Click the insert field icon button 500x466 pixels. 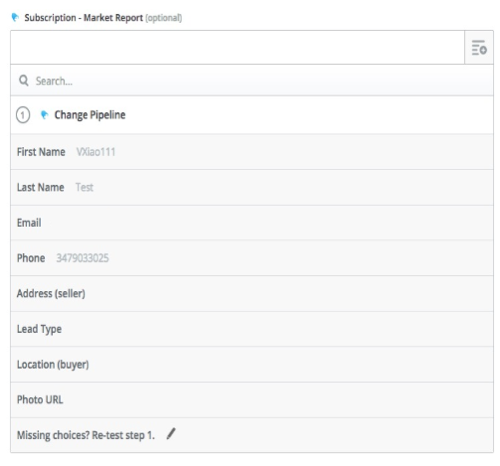[479, 47]
